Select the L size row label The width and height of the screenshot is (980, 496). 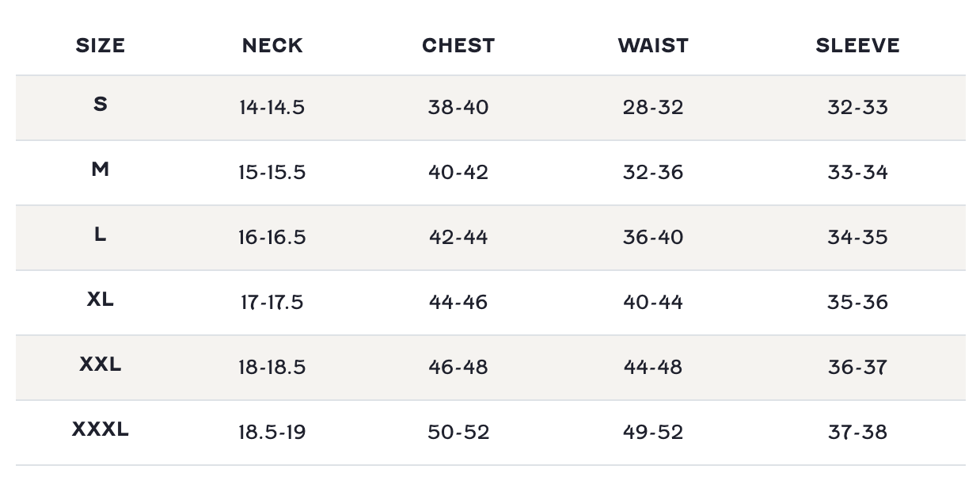tap(101, 234)
